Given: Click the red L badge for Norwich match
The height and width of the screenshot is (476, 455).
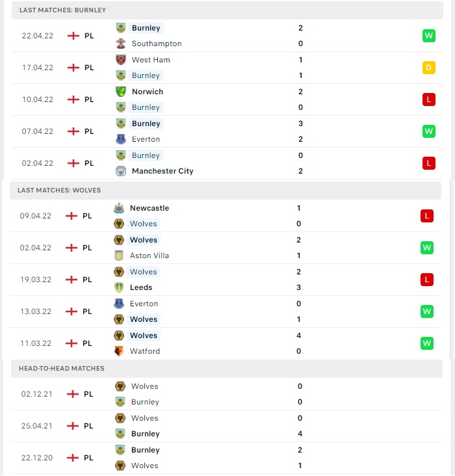Looking at the screenshot, I should (428, 99).
